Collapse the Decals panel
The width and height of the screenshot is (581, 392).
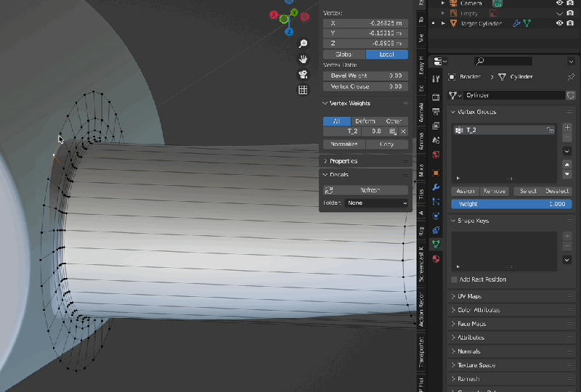pyautogui.click(x=325, y=175)
